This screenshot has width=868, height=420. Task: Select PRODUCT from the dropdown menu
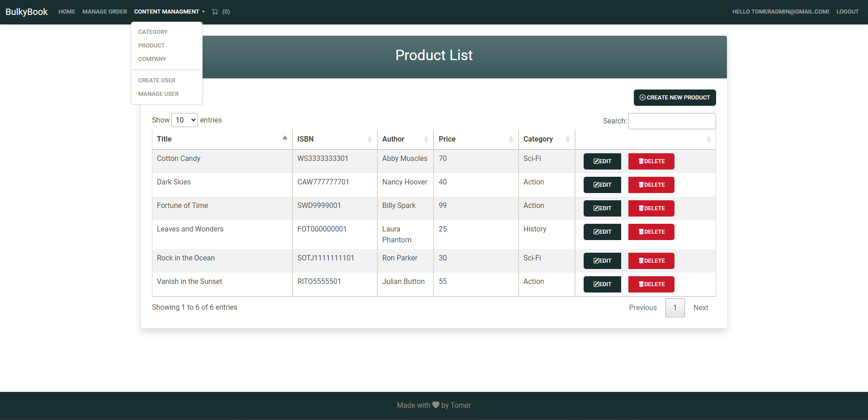[x=151, y=45]
